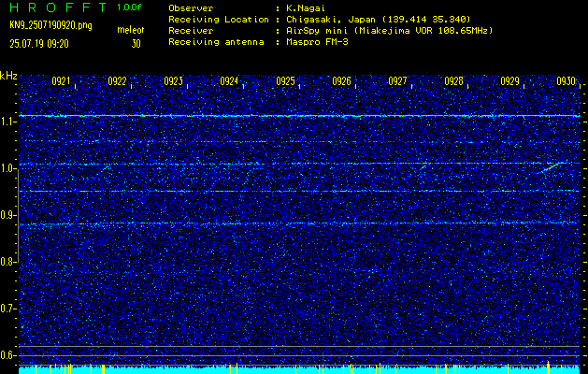This screenshot has width=588, height=374.
Task: Click the kHz axis unit label
Action: 8,76
